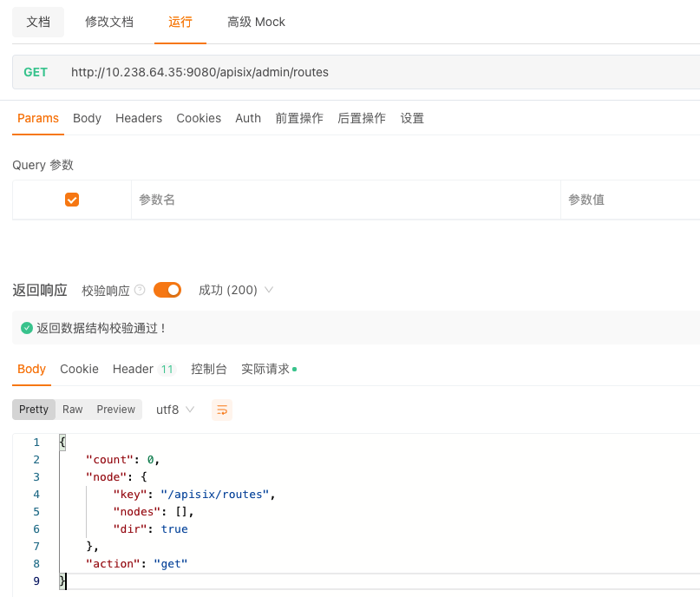Click the Query 参数 heading

(x=43, y=165)
